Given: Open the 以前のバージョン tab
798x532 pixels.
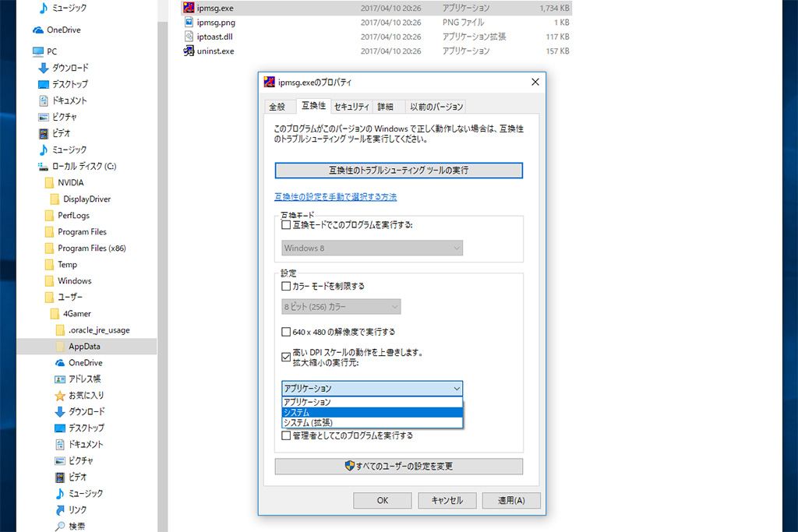Looking at the screenshot, I should click(x=436, y=107).
